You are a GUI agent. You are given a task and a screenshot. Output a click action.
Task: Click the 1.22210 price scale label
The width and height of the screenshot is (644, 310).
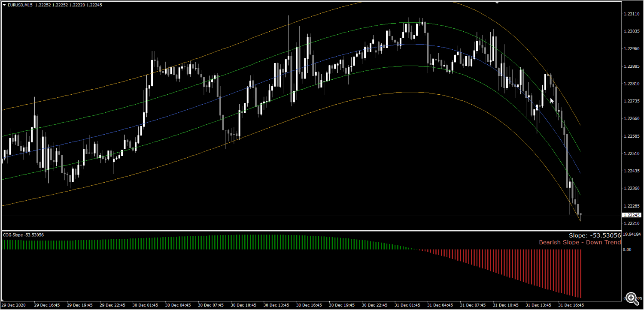pos(631,223)
